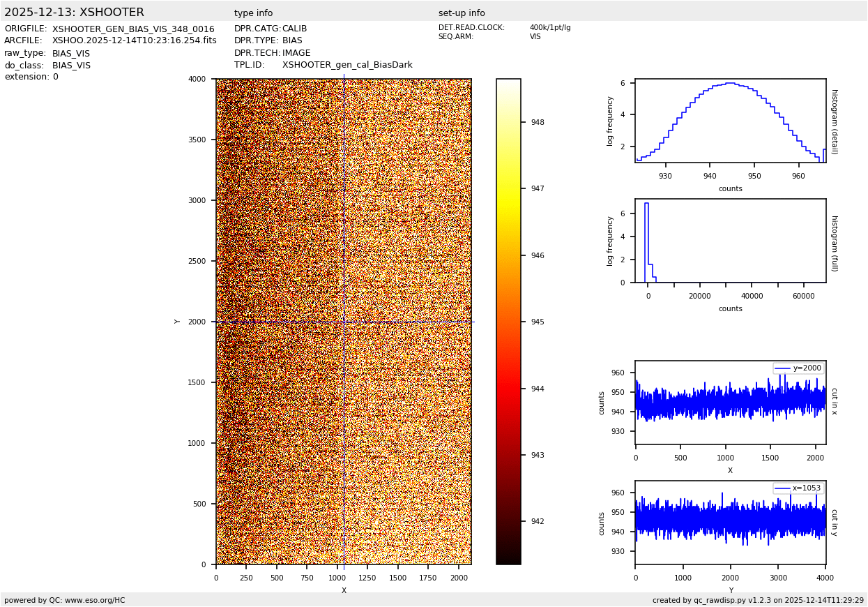This screenshot has height=607, width=868.
Task: Click the DPR.CATG value CALIB
Action: [x=294, y=29]
